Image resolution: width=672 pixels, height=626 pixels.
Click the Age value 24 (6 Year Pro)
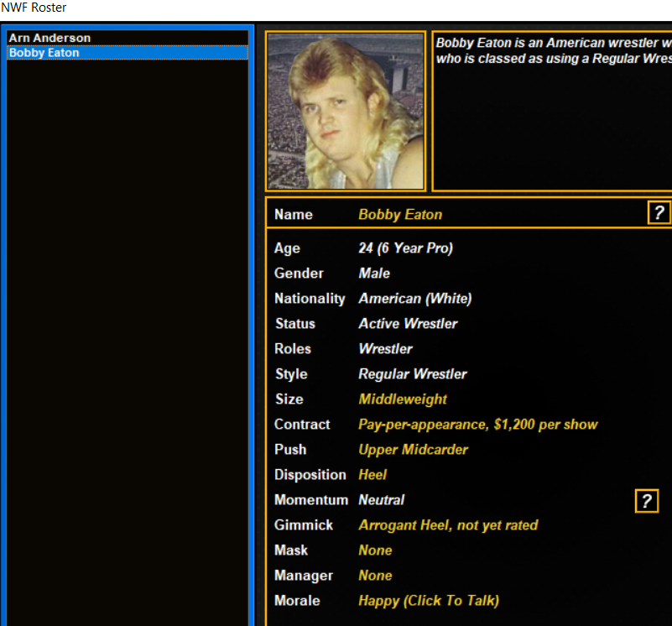[x=405, y=248]
